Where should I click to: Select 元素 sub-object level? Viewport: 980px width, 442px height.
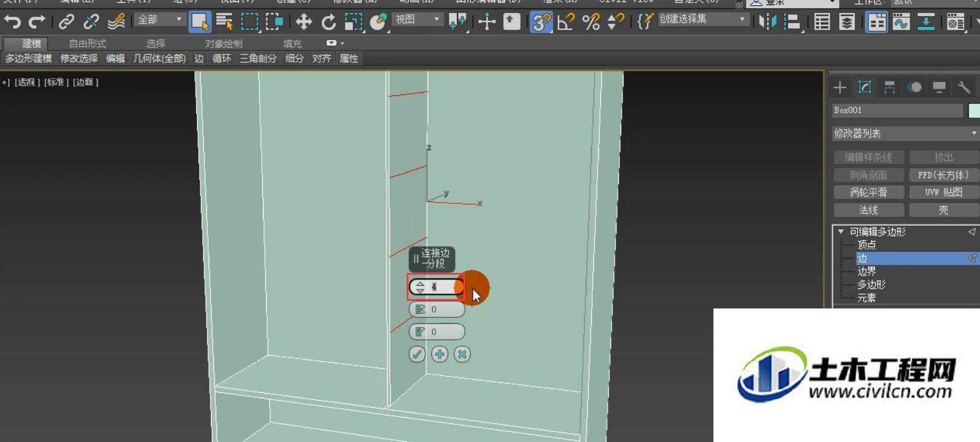click(x=867, y=298)
